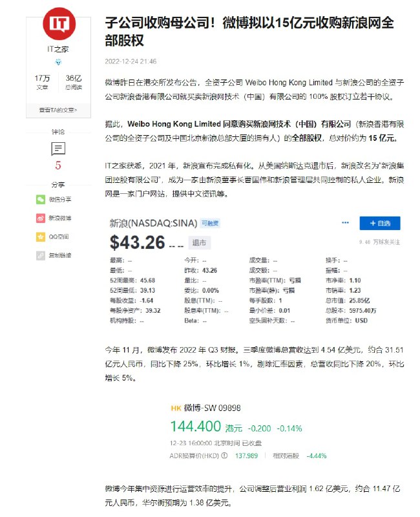Open the comments speech-bubble icon
Viewport: 420px width, 517px height.
point(58,149)
